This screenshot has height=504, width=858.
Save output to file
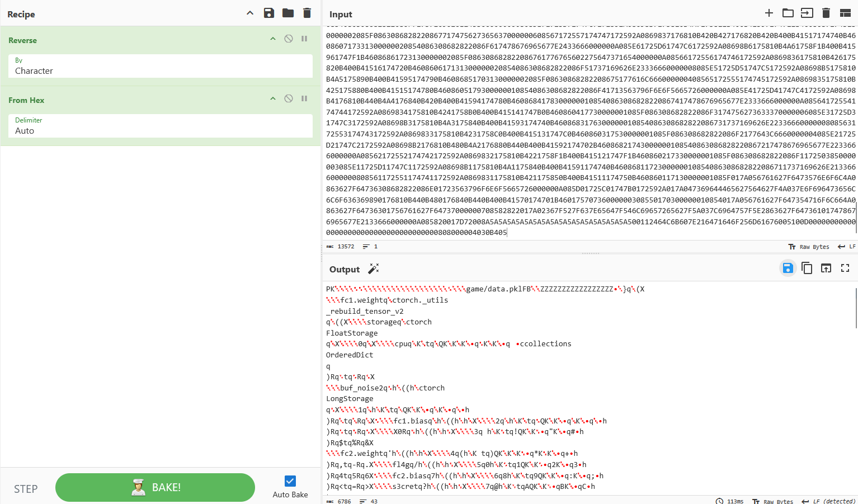[788, 268]
